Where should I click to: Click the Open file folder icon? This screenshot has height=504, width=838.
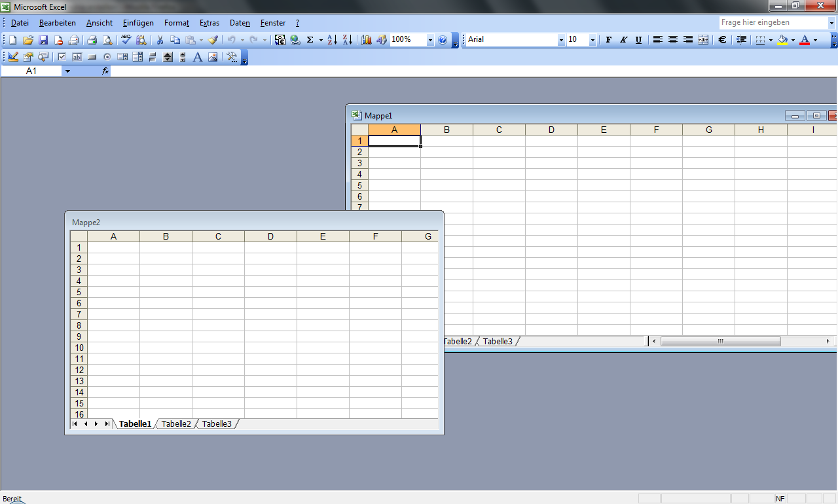click(x=27, y=40)
